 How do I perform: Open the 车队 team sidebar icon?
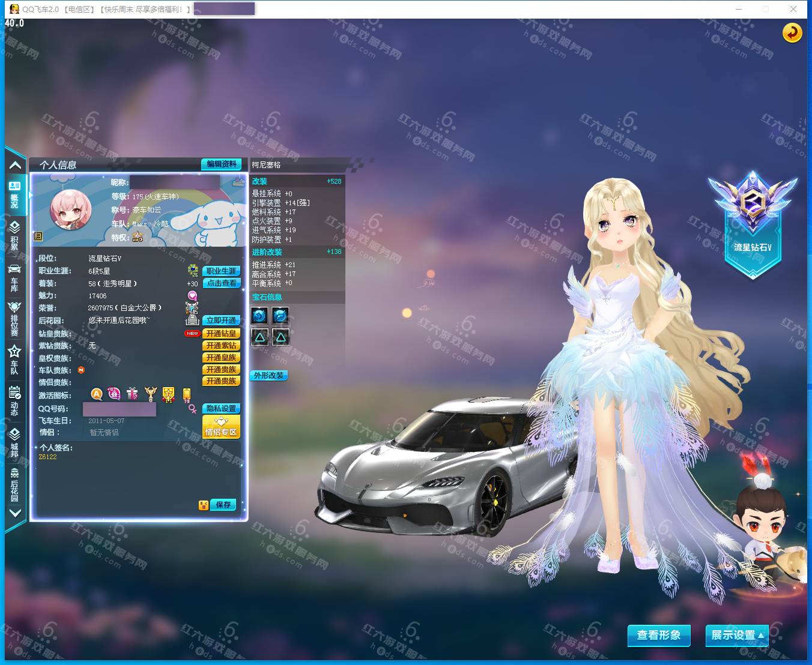[14, 359]
